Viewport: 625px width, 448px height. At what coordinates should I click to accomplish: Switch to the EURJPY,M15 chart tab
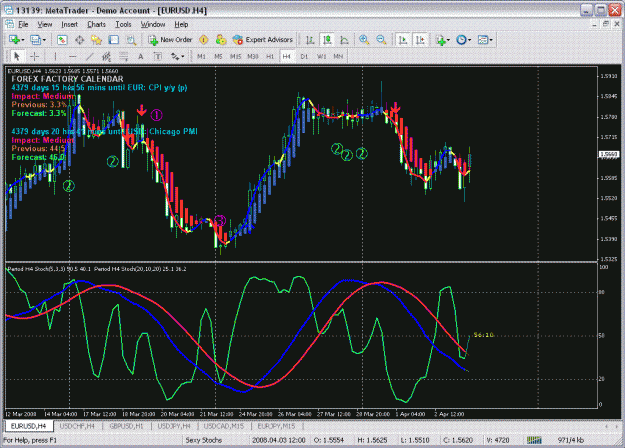(276, 426)
